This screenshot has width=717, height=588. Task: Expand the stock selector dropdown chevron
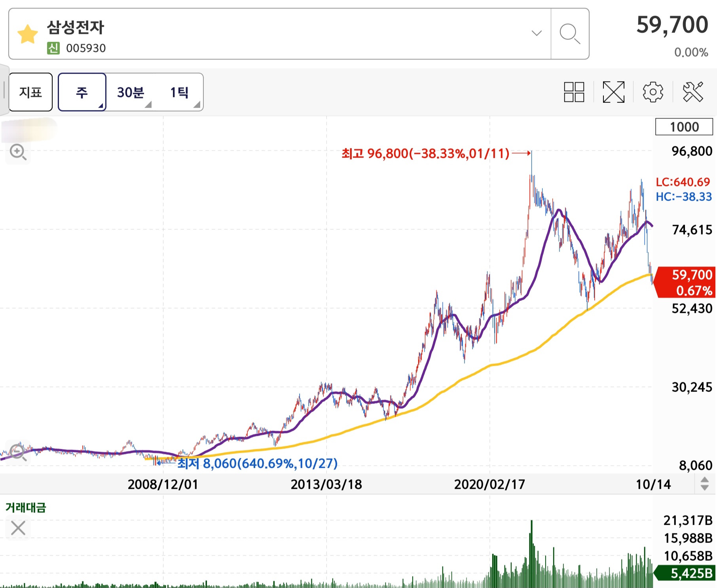tap(537, 33)
